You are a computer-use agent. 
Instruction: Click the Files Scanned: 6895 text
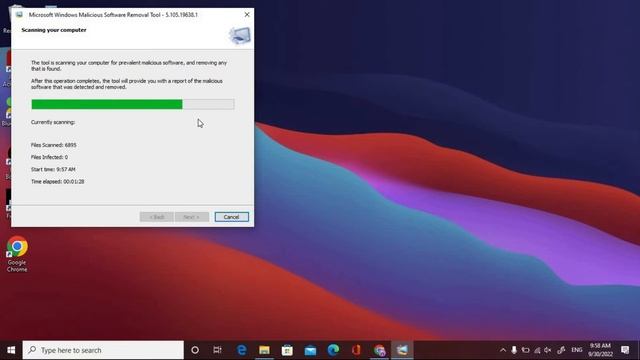[53, 145]
